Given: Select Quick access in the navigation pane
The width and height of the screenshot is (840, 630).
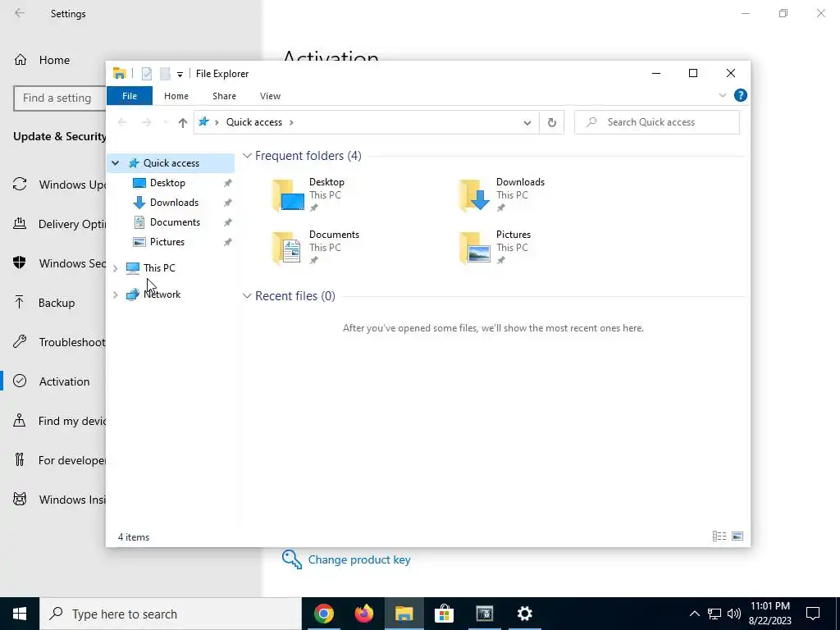Looking at the screenshot, I should tap(171, 163).
